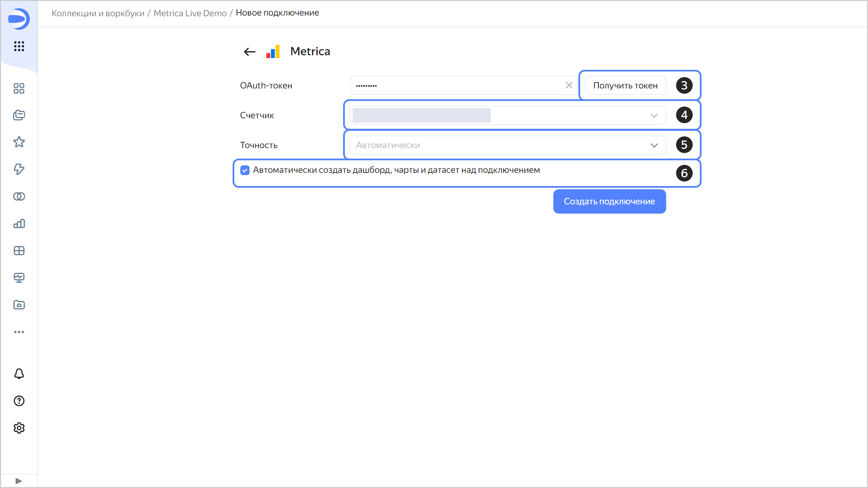Open Favorites star icon in the sidebar

pos(19,142)
